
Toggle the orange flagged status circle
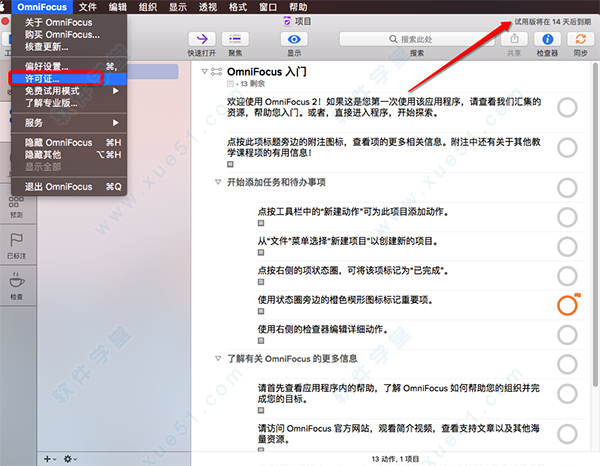coord(567,305)
